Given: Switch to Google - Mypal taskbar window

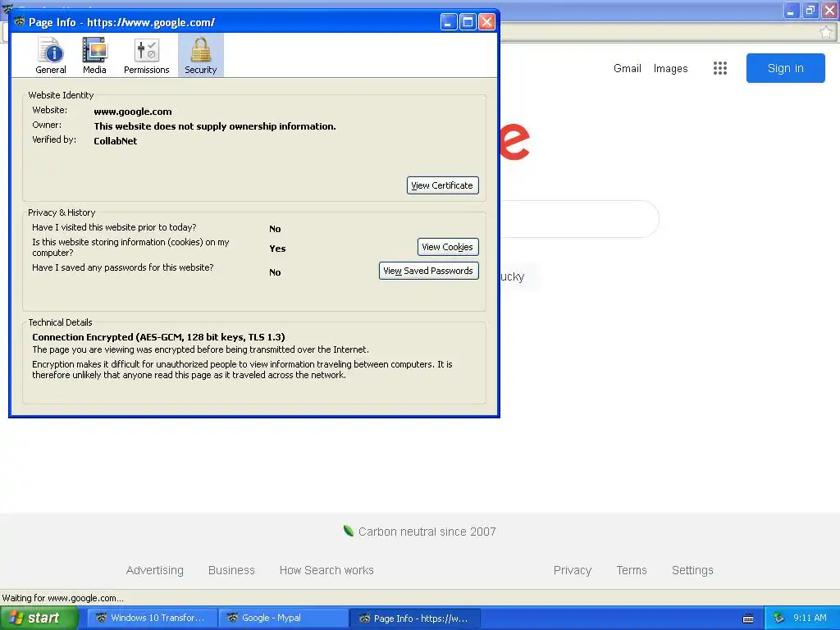Looking at the screenshot, I should [283, 618].
